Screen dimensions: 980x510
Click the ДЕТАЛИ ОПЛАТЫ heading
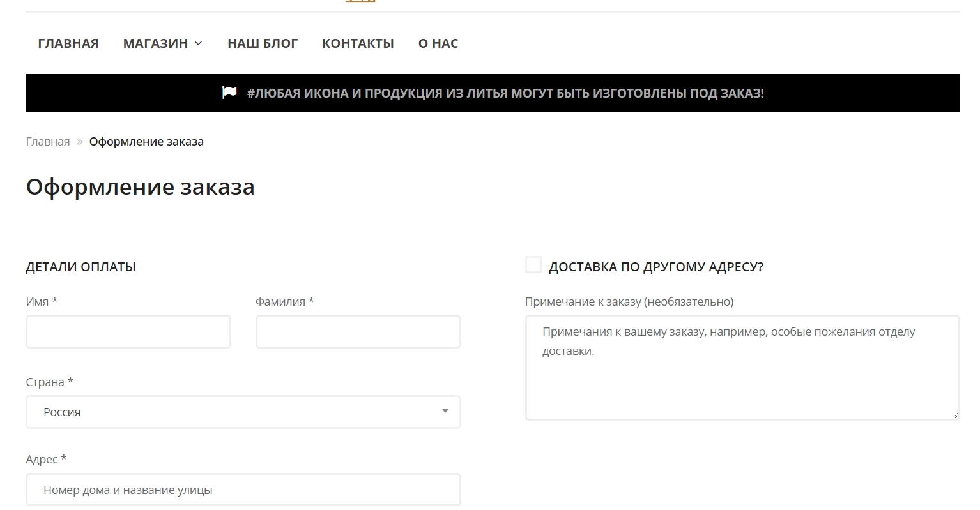81,267
